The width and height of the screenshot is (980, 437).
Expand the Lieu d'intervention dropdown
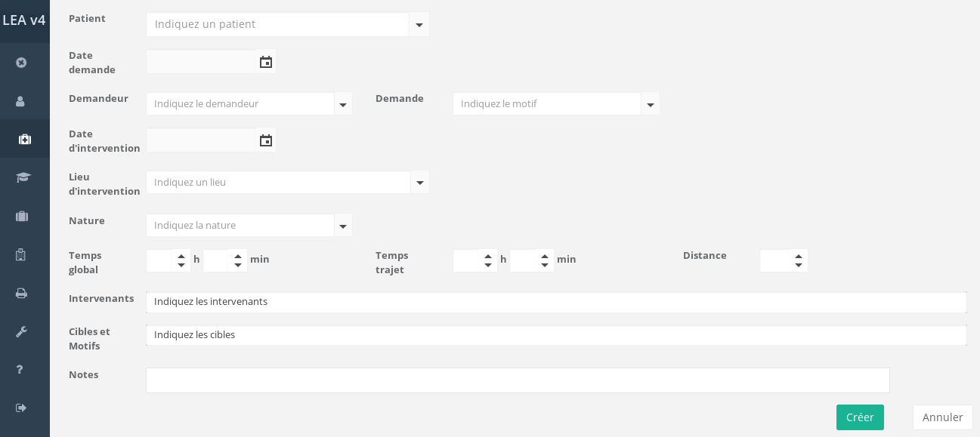coord(420,183)
